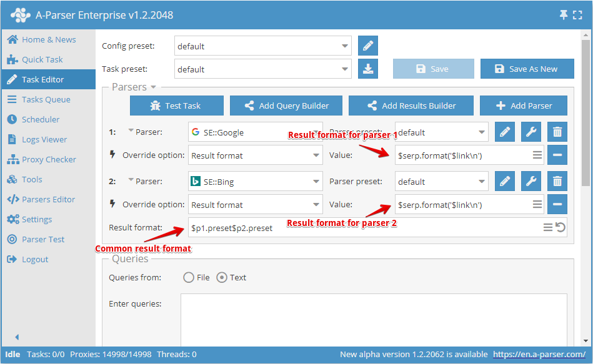
Task: Go to Proxy Checker in the sidebar
Action: click(49, 159)
